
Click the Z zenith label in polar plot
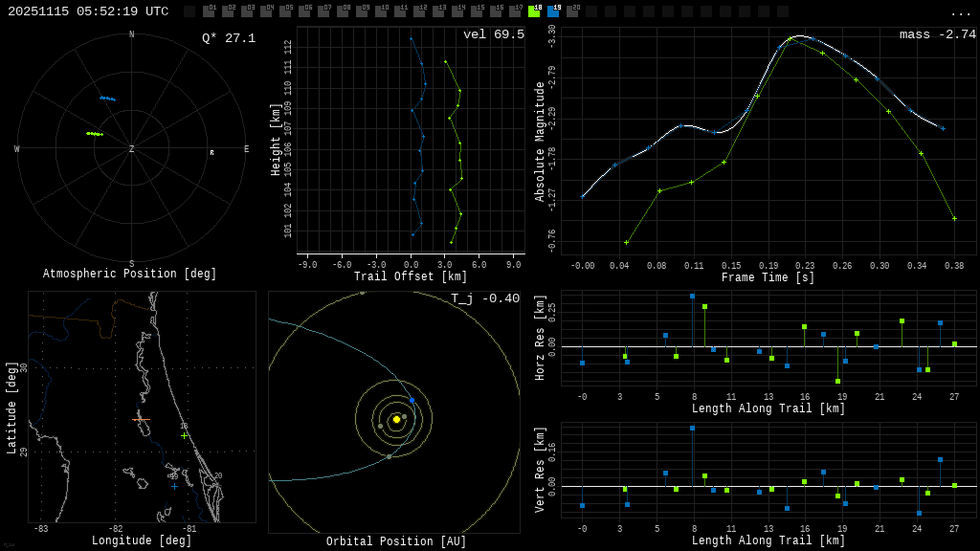point(131,148)
